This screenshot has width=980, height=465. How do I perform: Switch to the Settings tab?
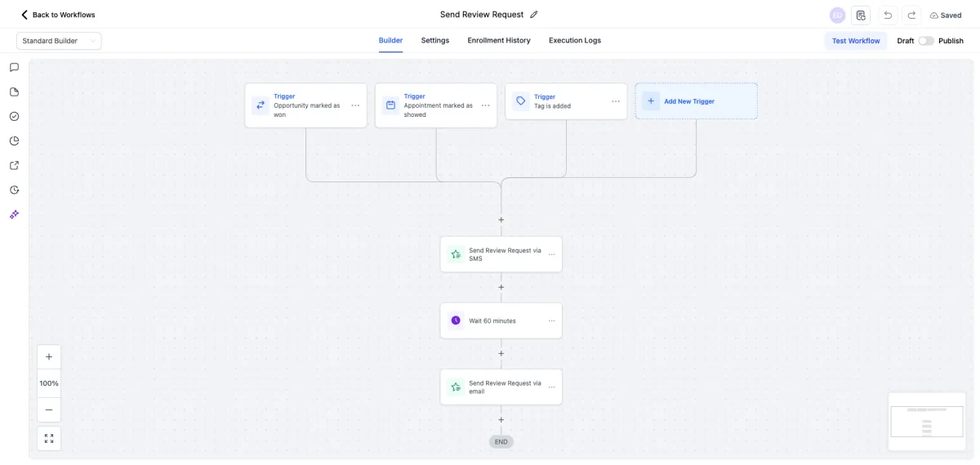coord(435,40)
